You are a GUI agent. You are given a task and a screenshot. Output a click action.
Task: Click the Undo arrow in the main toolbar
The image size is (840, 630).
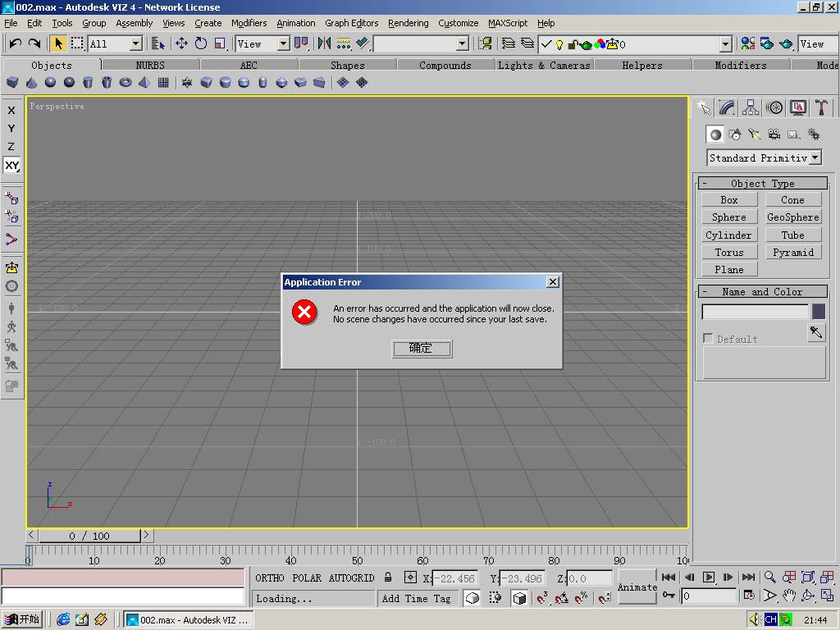(16, 43)
